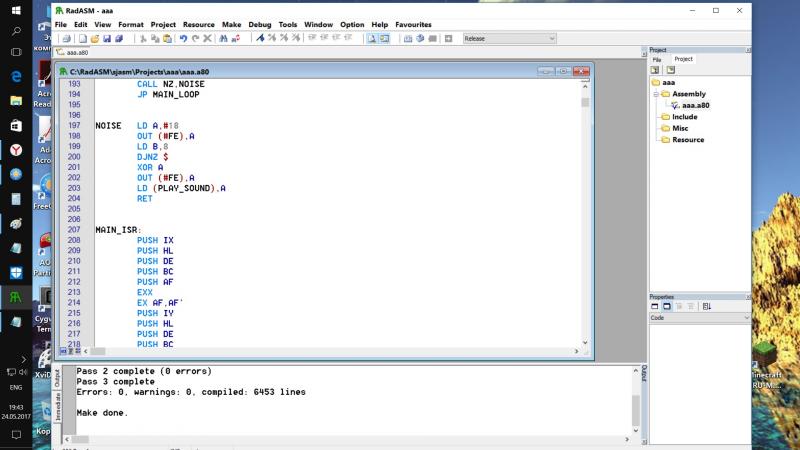Open Yandex browser from the taskbar
800x450 pixels.
pos(16,150)
